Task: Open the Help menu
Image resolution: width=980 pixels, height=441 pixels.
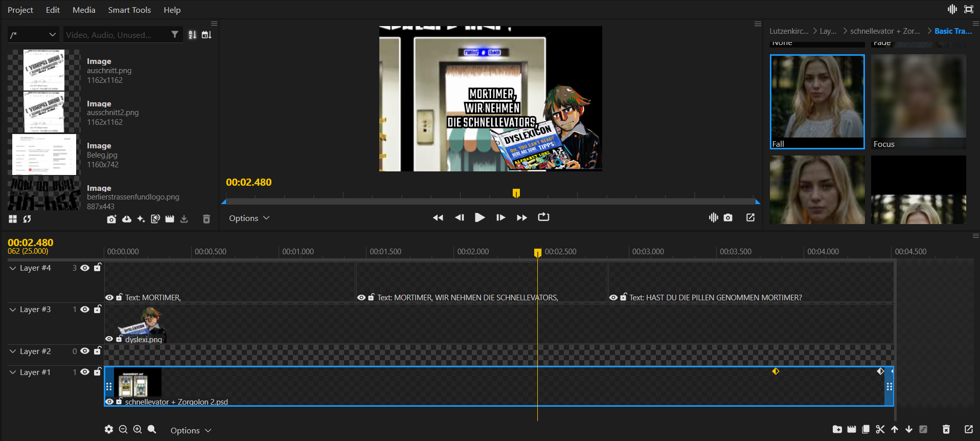Action: tap(172, 10)
